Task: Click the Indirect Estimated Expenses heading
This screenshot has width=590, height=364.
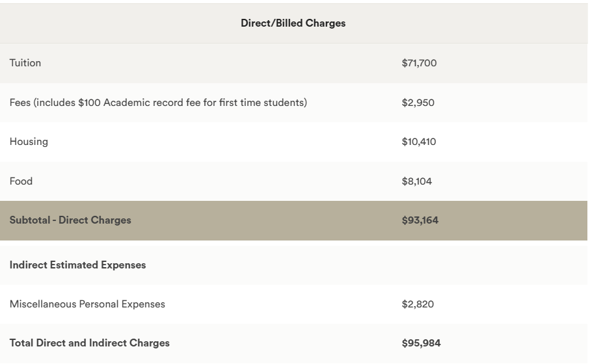Action: pos(77,265)
